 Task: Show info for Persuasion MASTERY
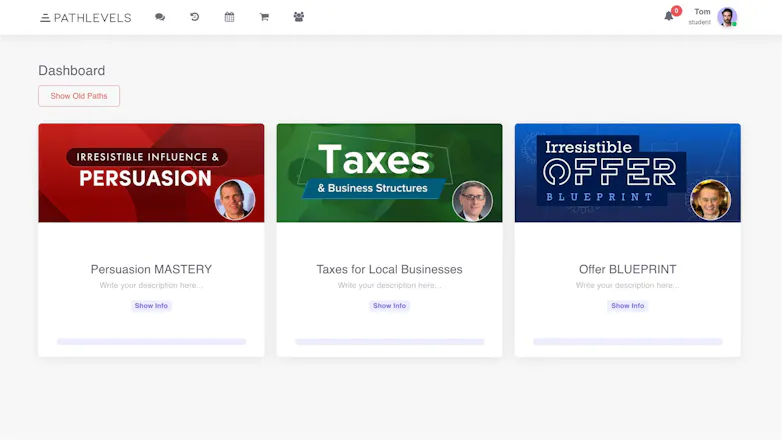click(x=151, y=306)
